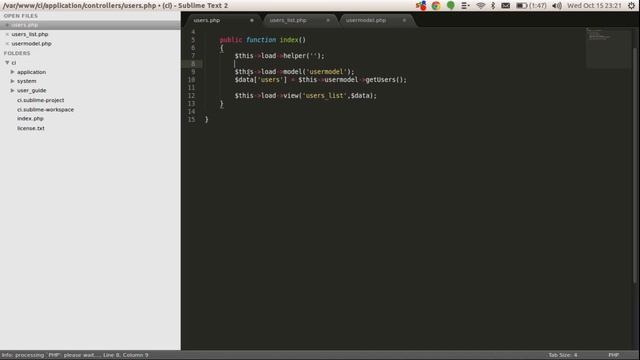640x360 pixels.
Task: Expand the user_guide folder
Action: 12,90
